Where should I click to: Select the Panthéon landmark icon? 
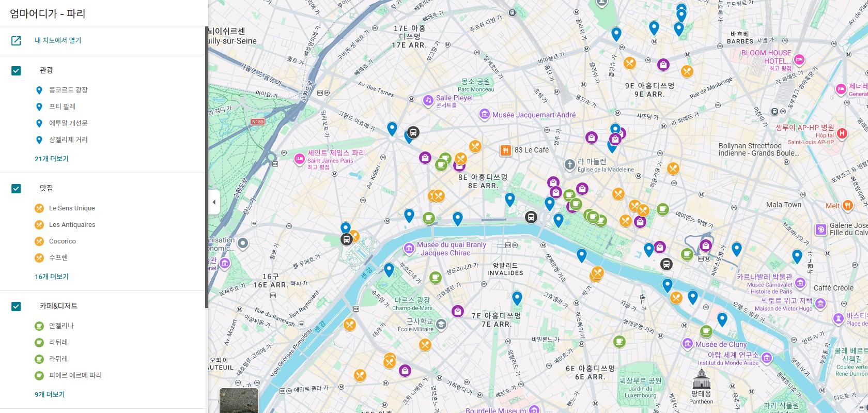701,380
